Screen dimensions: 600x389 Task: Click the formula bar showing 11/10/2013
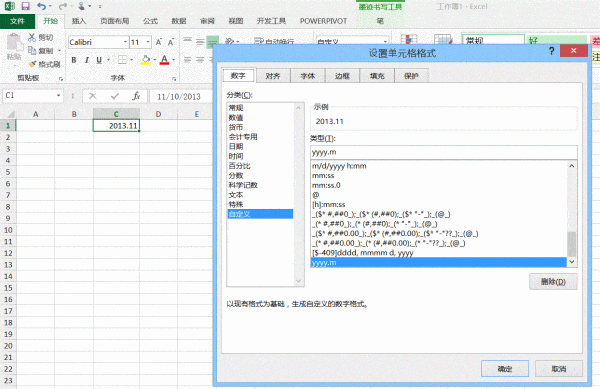181,96
